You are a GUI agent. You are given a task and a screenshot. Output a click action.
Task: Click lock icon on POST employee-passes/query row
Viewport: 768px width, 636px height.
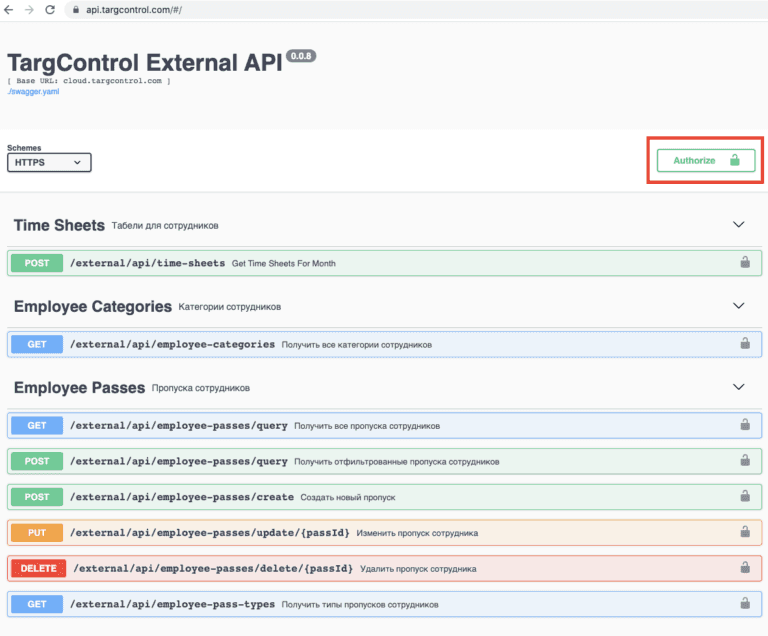click(745, 460)
